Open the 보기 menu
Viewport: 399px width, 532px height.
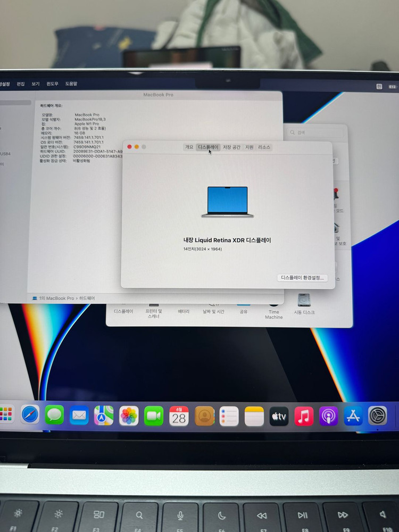[x=36, y=84]
